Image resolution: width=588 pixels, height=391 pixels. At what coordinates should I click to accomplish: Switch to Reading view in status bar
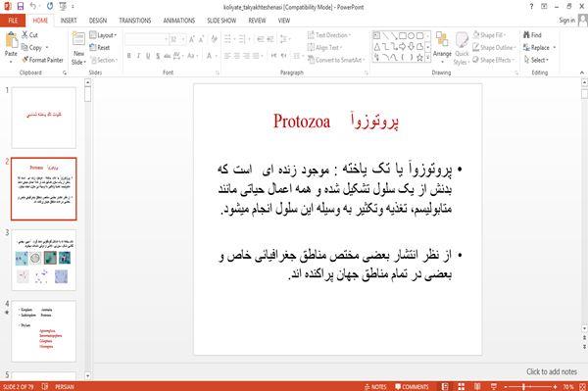[x=477, y=386]
